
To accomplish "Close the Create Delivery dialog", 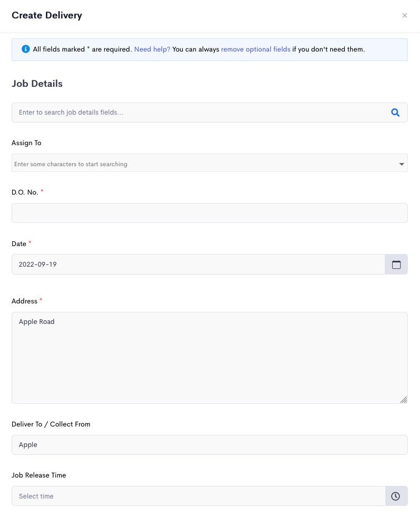I will (404, 16).
